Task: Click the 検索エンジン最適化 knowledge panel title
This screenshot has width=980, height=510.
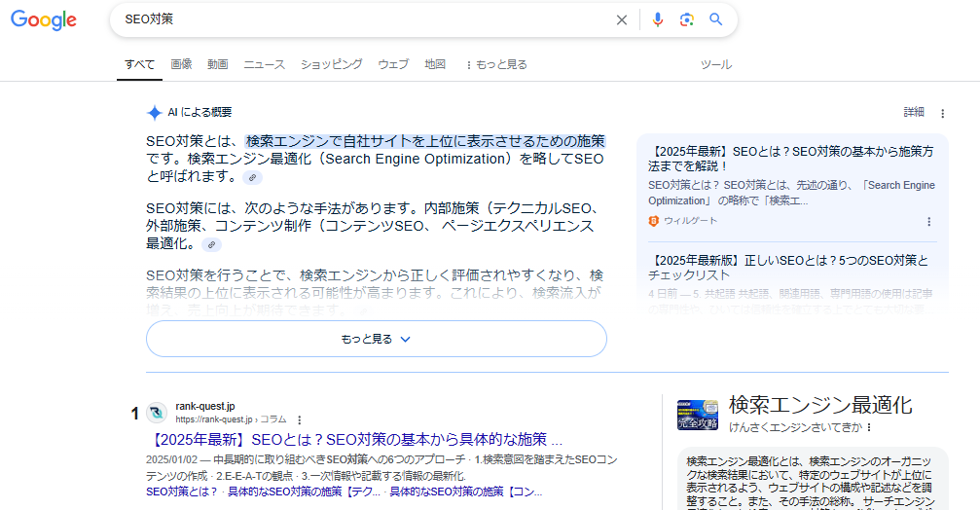Action: (x=820, y=405)
